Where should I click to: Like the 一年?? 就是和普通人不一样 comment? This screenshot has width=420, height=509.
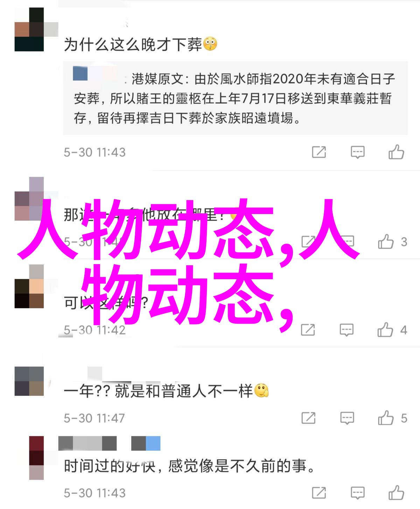click(x=385, y=418)
